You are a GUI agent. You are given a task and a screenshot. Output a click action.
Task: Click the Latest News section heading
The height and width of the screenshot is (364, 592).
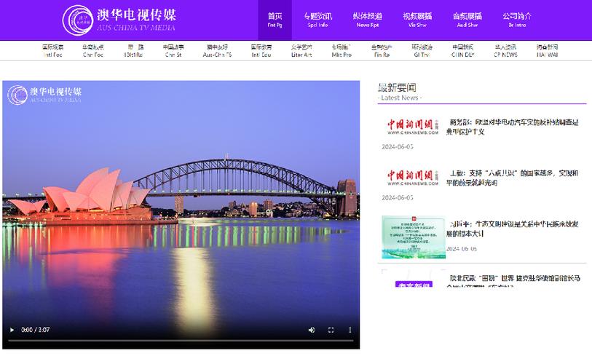399,92
